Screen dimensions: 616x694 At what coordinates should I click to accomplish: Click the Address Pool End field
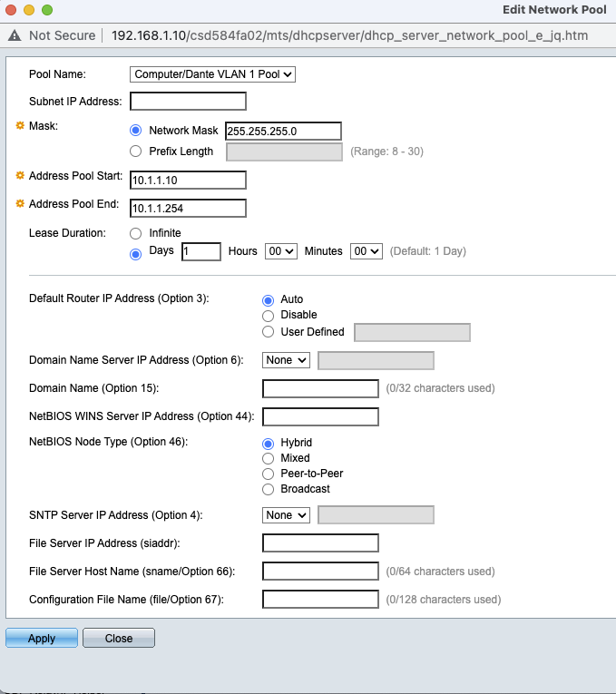point(188,209)
